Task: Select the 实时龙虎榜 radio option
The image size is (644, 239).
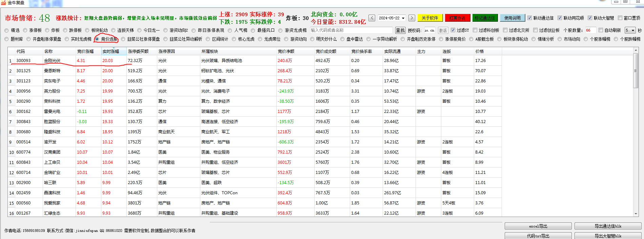Action: [x=67, y=39]
